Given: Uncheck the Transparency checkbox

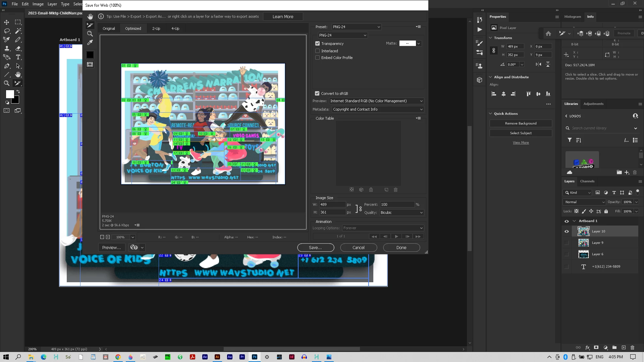Looking at the screenshot, I should click(x=317, y=44).
